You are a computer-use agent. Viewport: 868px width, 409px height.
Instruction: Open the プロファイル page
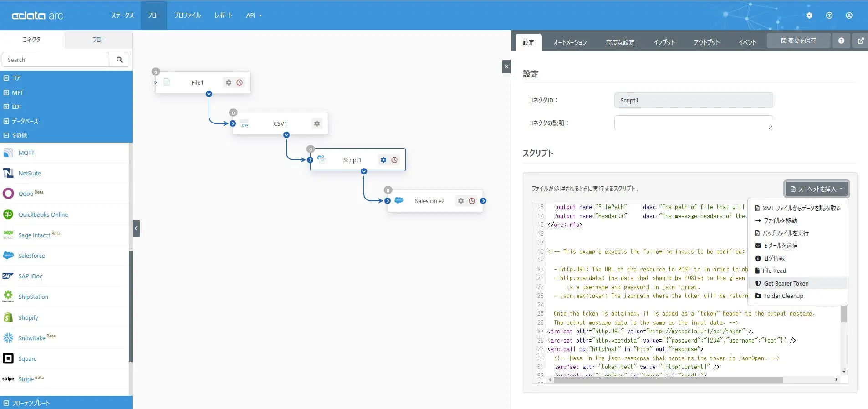coord(187,15)
